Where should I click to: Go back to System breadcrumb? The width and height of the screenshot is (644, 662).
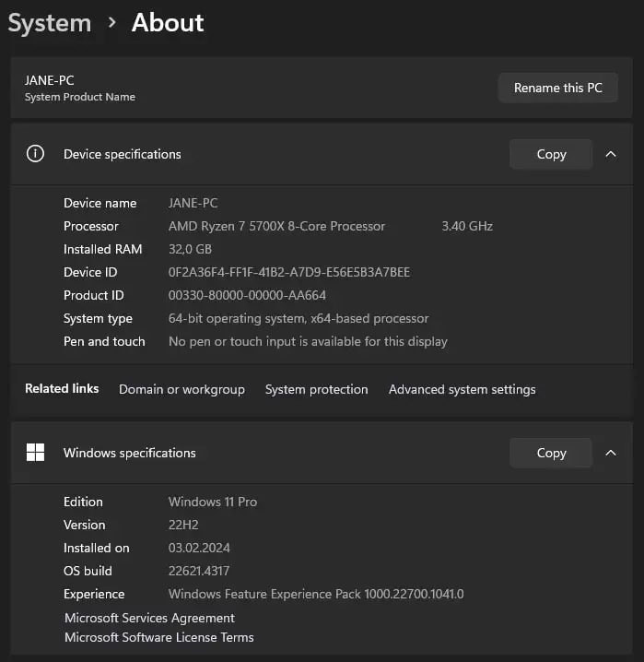[x=50, y=23]
